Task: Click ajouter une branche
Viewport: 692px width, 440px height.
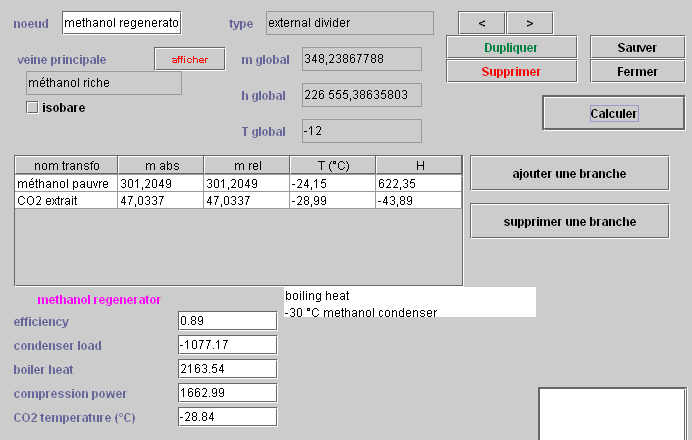Action: coord(569,173)
